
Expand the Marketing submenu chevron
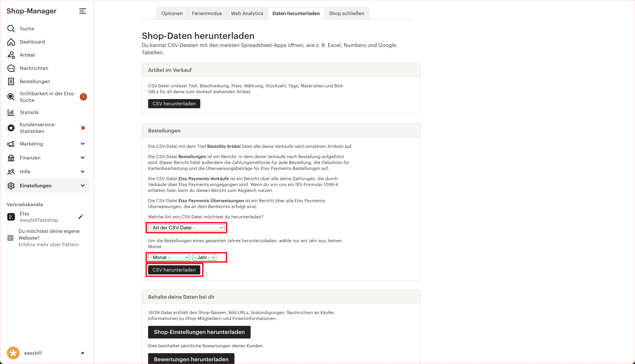pos(83,144)
